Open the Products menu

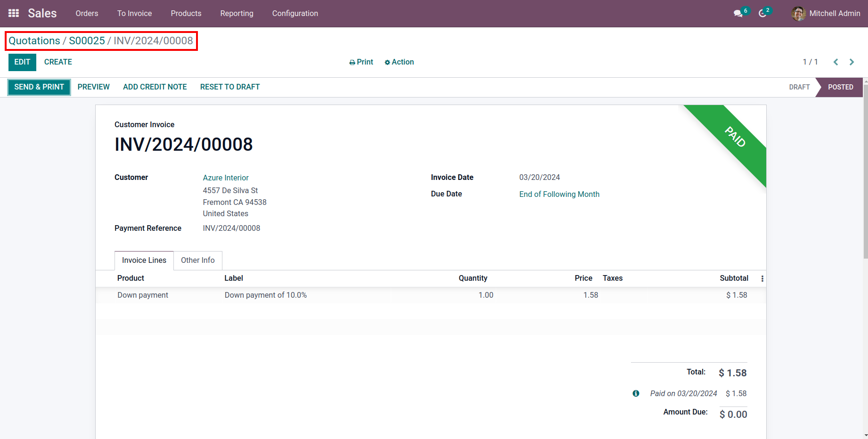pyautogui.click(x=186, y=13)
